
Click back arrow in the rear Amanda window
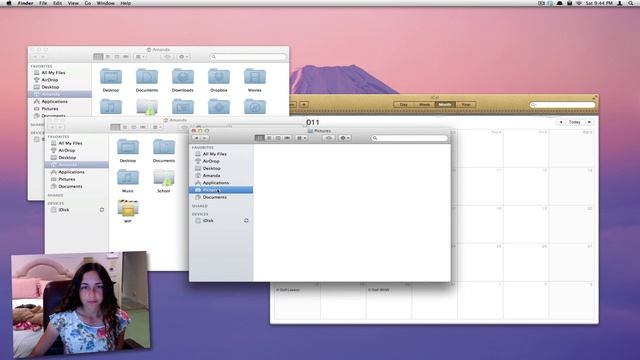pyautogui.click(x=36, y=57)
